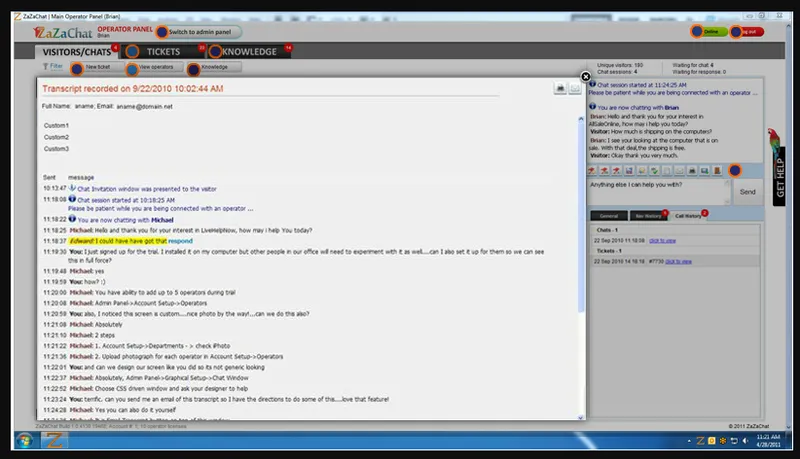The height and width of the screenshot is (459, 800).
Task: Print the transcript using the printer icon
Action: (x=560, y=88)
